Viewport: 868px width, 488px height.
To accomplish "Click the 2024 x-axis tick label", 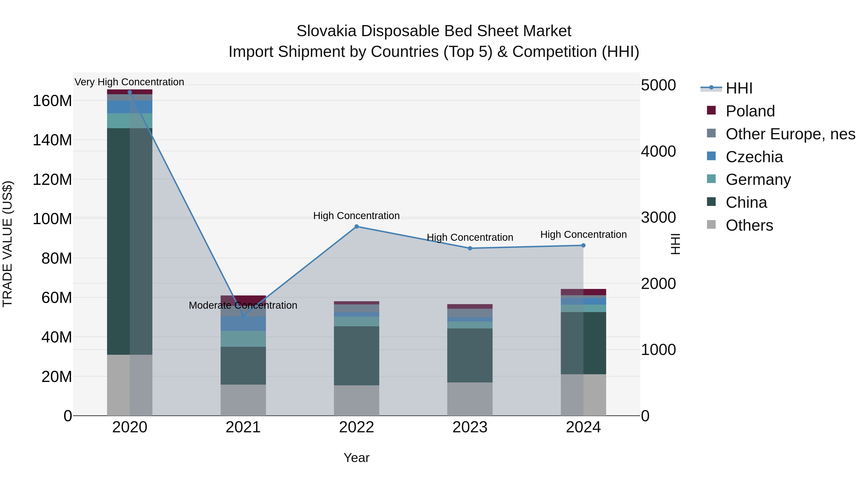I will [x=583, y=427].
